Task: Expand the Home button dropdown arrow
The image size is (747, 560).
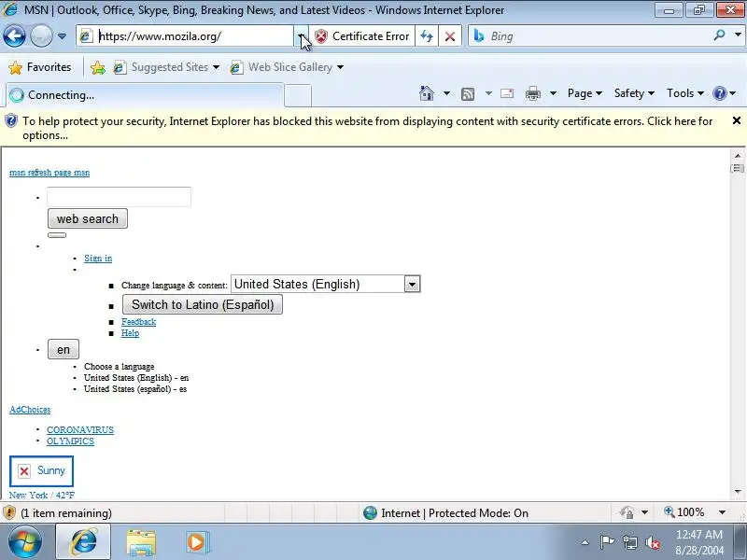Action: pyautogui.click(x=446, y=93)
